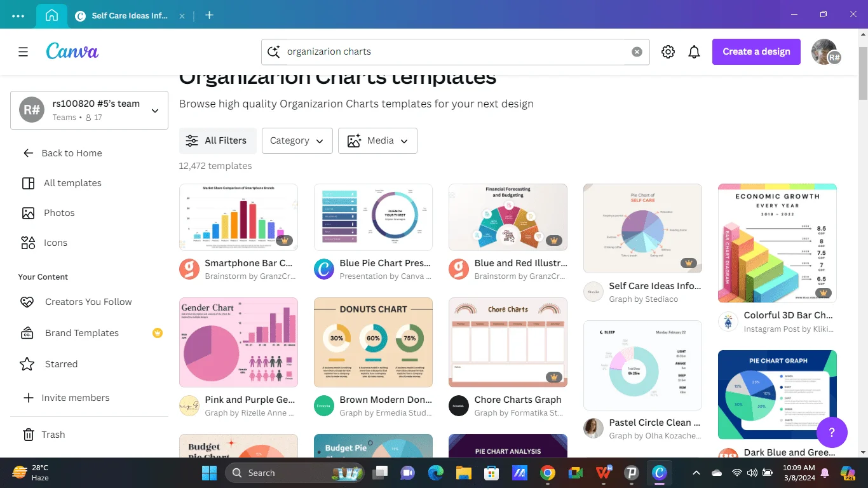The width and height of the screenshot is (868, 488).
Task: Open Pie Chart Graph dark blue thumbnail
Action: click(777, 395)
